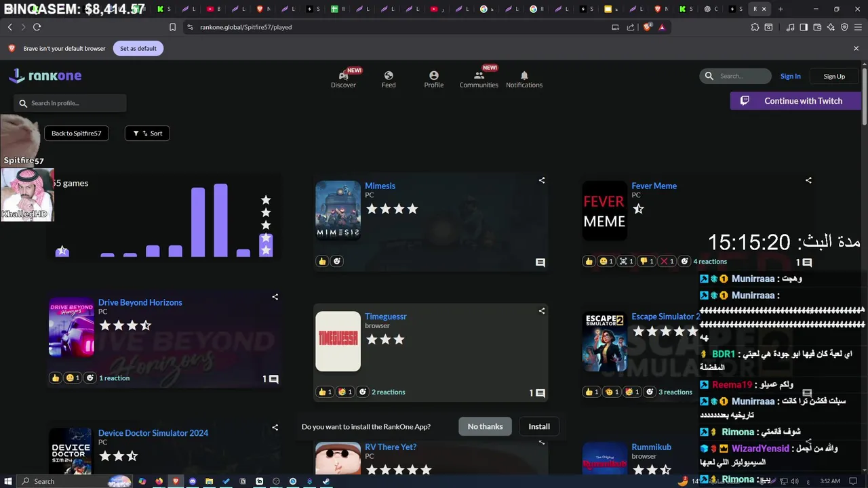The width and height of the screenshot is (868, 488).
Task: Click the RankOne logo
Action: (45, 76)
